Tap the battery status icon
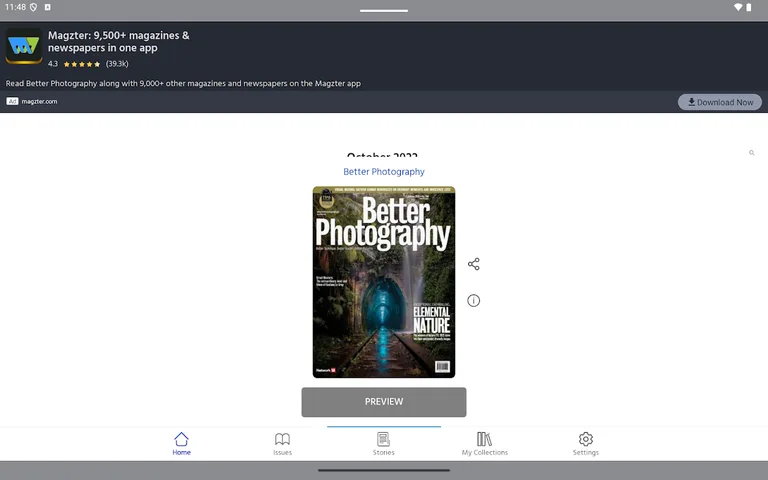Screen dimensions: 768x480 coord(748,7)
